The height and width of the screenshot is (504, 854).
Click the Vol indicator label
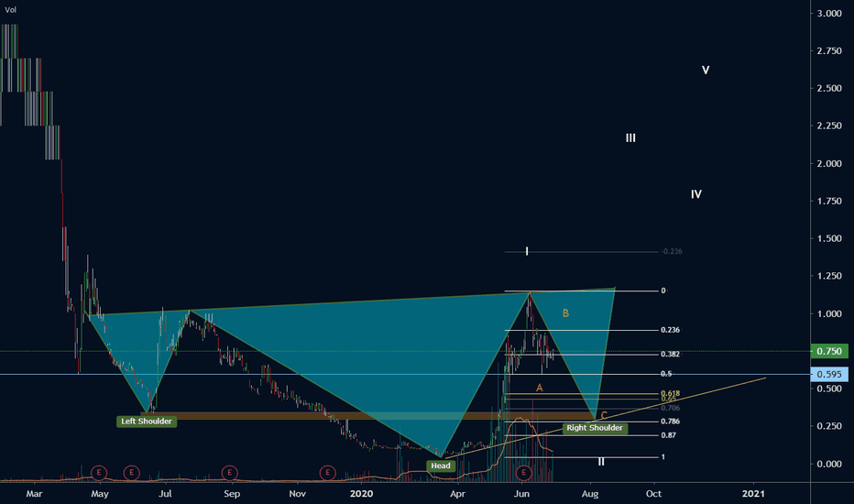[10, 10]
